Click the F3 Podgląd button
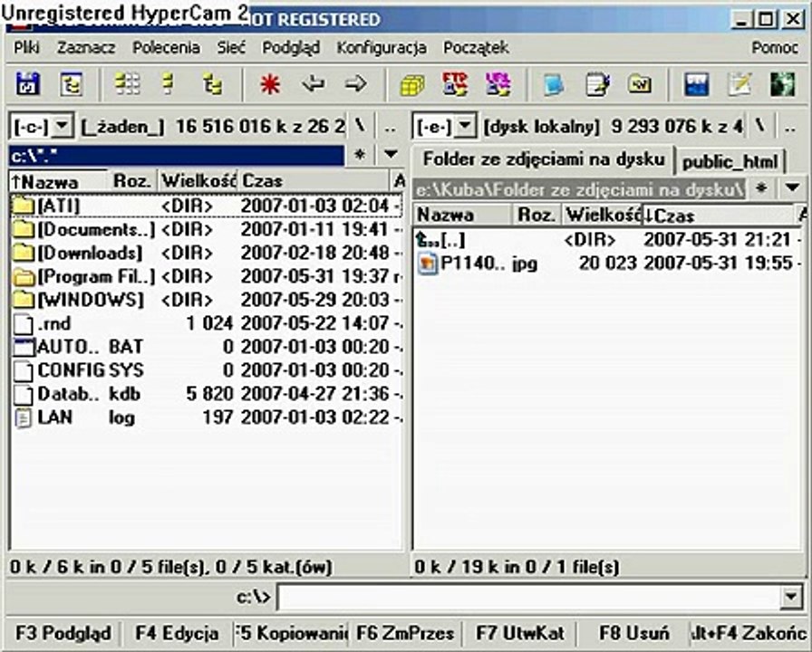This screenshot has height=652, width=812. point(63,633)
